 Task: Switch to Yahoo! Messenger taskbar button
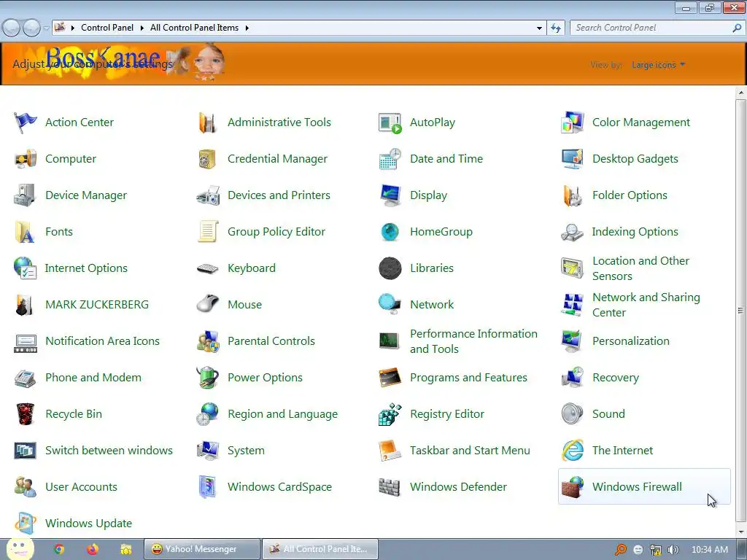[x=202, y=549]
